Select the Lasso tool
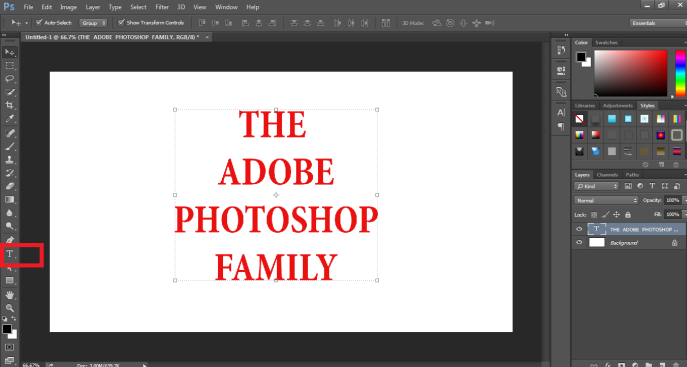The width and height of the screenshot is (687, 367). 10,79
